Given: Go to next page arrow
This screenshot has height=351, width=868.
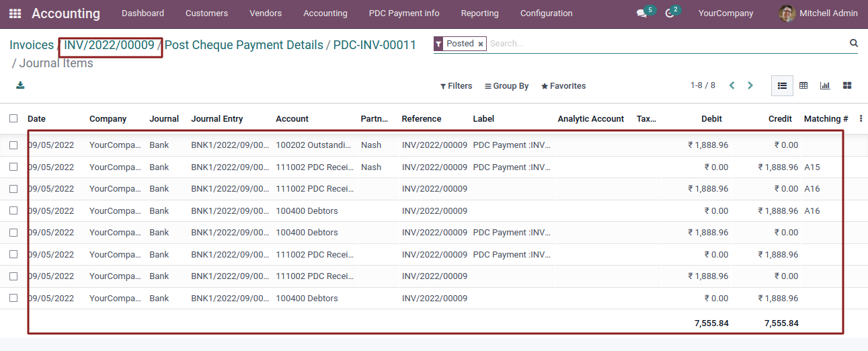Looking at the screenshot, I should tap(750, 85).
